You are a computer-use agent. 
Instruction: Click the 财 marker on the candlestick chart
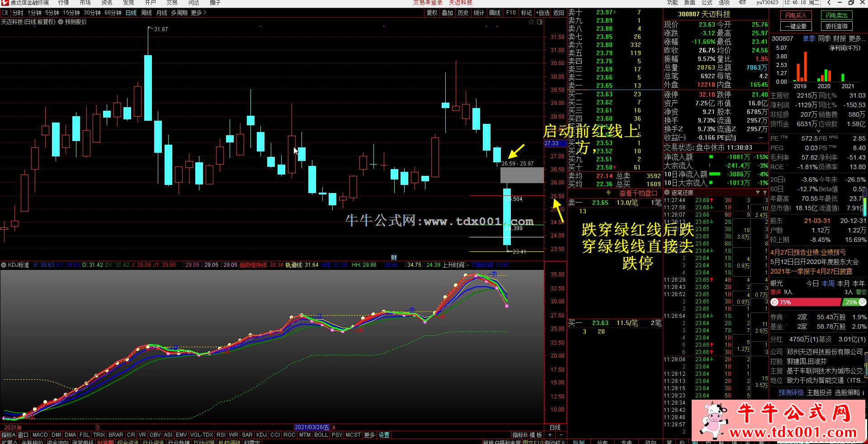(x=394, y=258)
